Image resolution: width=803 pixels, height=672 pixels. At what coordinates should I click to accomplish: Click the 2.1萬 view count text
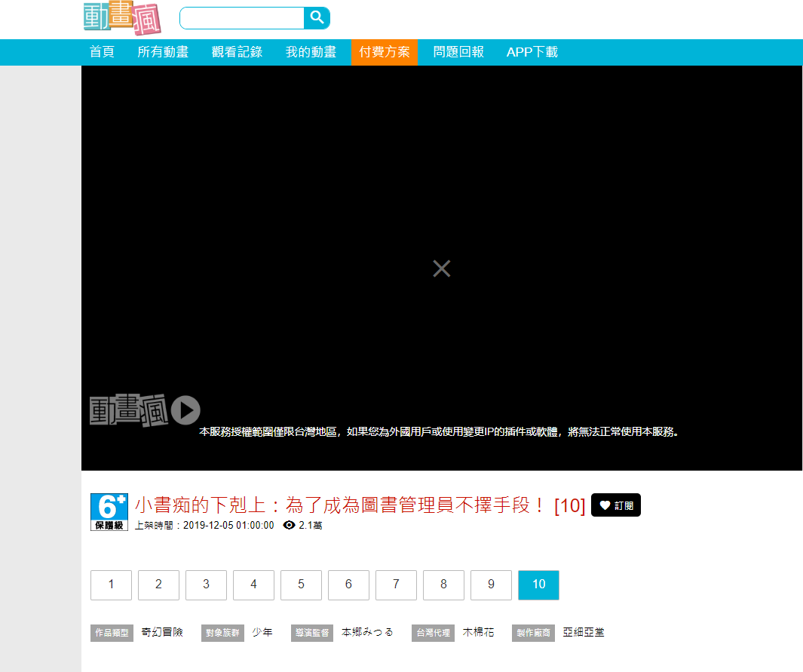coord(311,526)
